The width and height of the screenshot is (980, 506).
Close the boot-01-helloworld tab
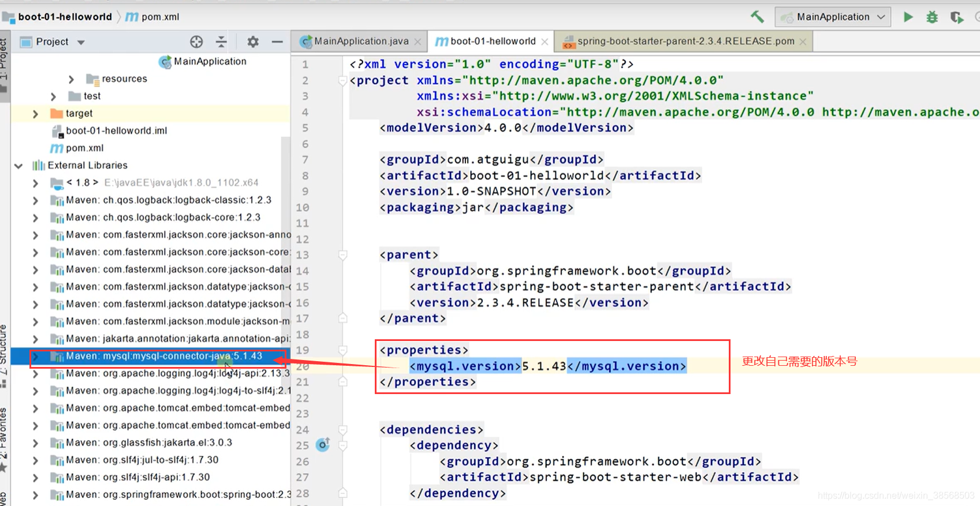pyautogui.click(x=544, y=42)
